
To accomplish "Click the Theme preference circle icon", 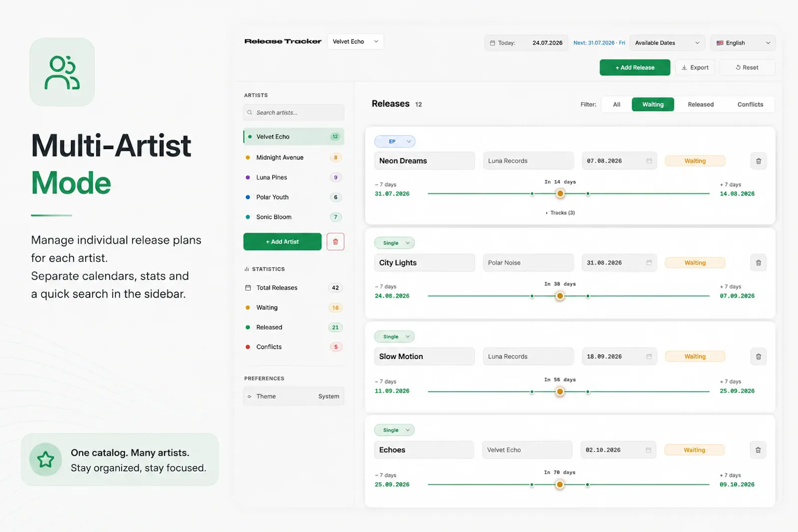I will tap(249, 396).
